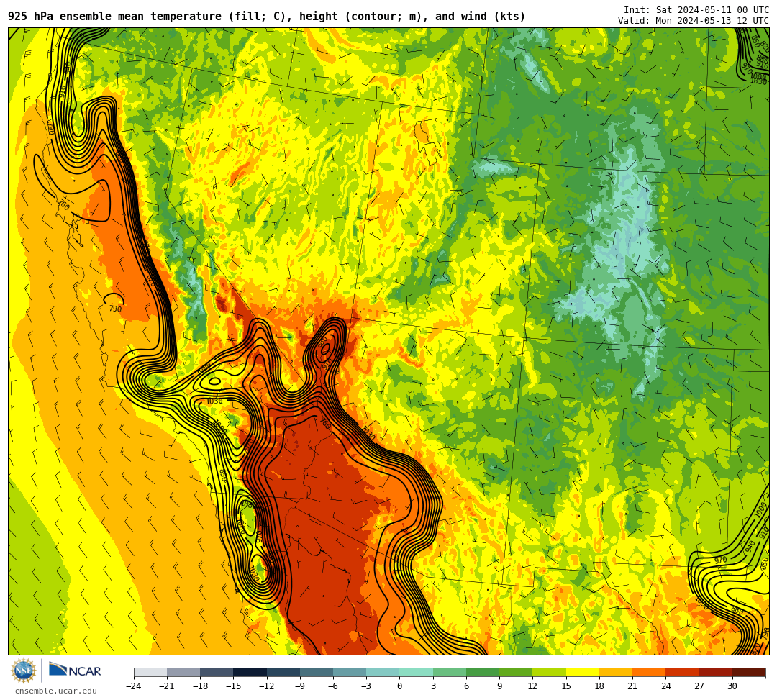Click the "Init: Sat 2024-05-11 00 UTC" text
The image size is (777, 700).
click(696, 10)
